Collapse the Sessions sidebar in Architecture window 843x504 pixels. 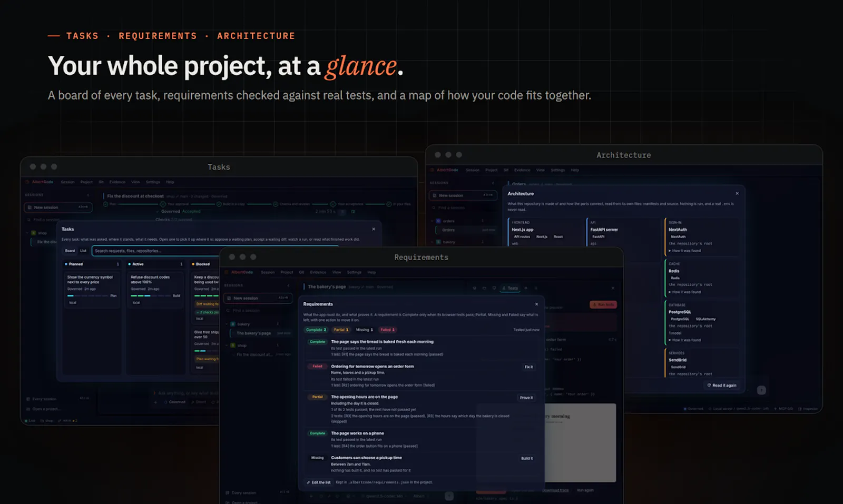pyautogui.click(x=493, y=183)
